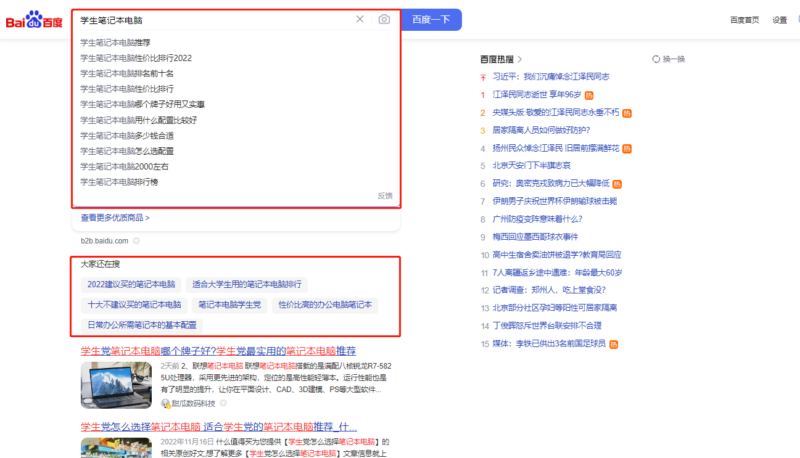Screen dimensions: 800x458
Task: Select suggestion 学生笔记本电脑用什么配置比较好
Action: coord(139,120)
